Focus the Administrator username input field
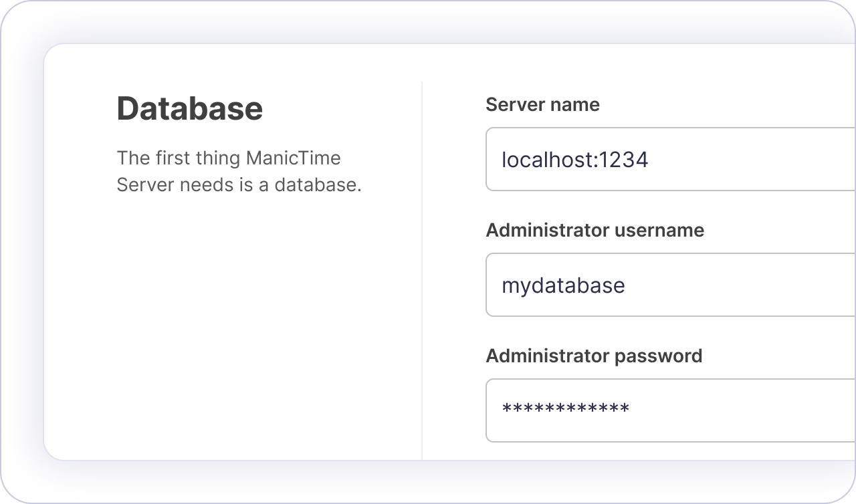 [669, 285]
